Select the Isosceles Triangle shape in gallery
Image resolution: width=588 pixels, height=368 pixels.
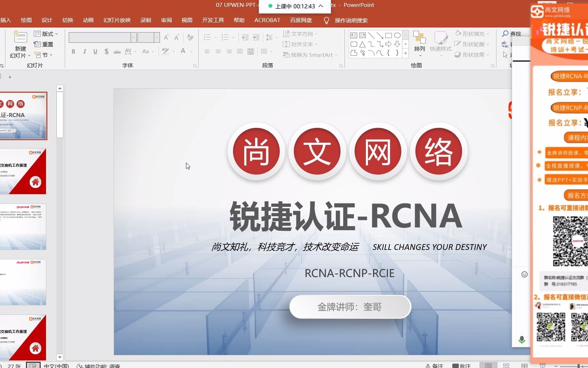tap(362, 44)
